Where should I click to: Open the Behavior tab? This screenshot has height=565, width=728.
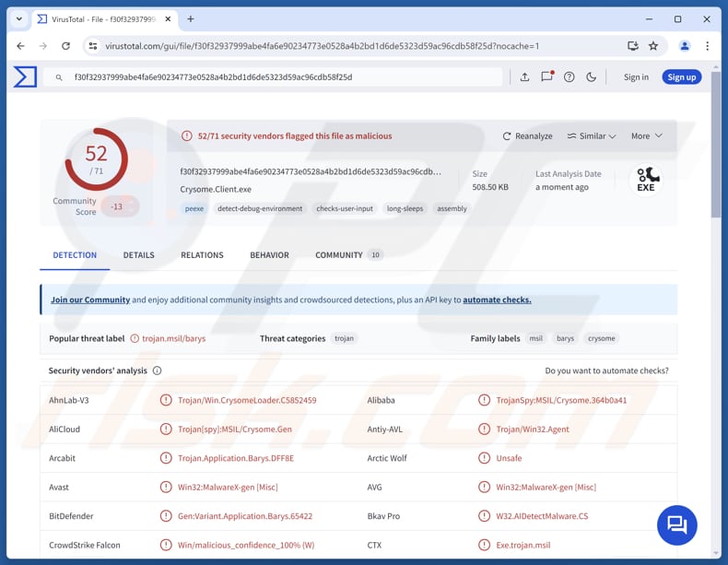[269, 255]
